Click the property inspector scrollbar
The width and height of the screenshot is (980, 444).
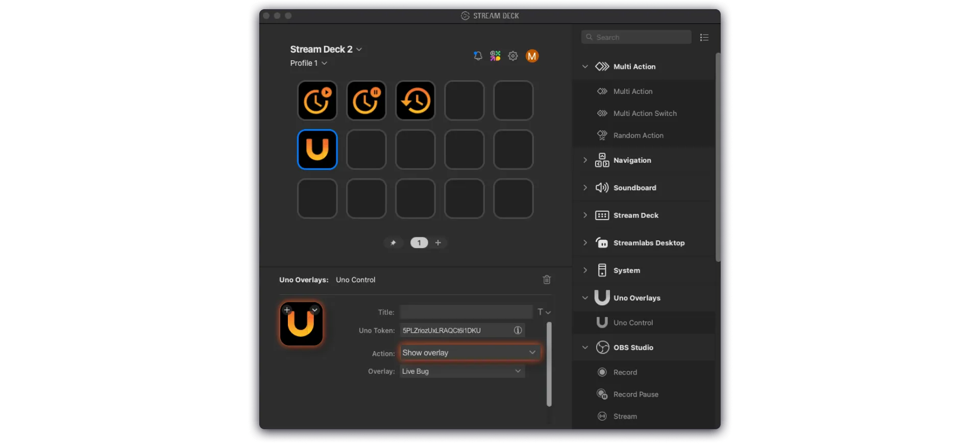pyautogui.click(x=549, y=364)
